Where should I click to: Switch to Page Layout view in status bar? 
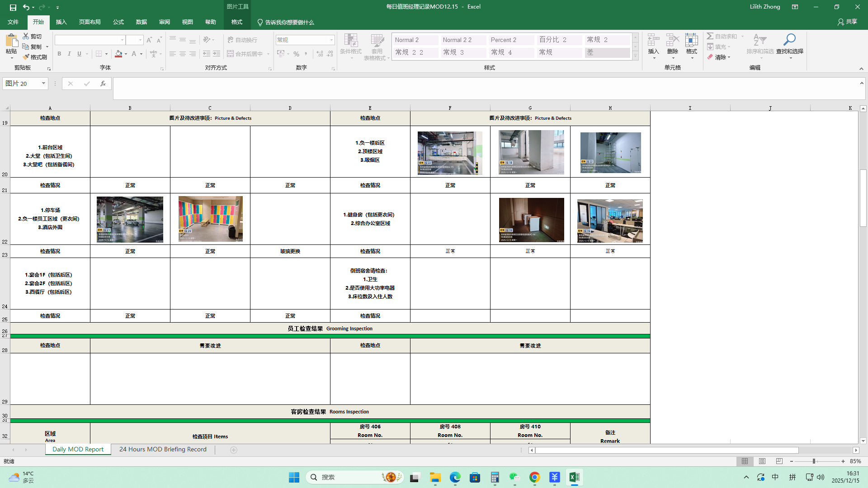(x=762, y=461)
